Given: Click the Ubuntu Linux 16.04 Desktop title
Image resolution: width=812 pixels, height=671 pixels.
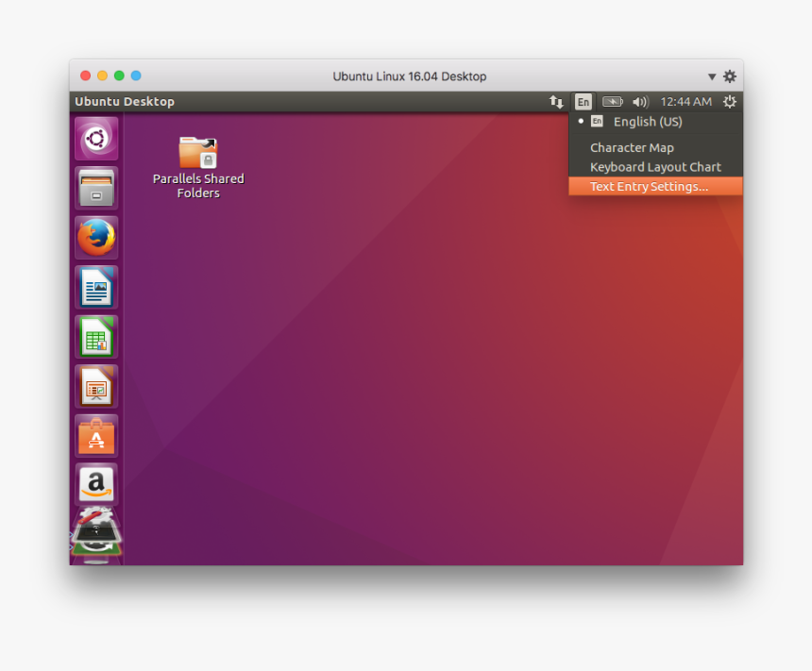Looking at the screenshot, I should pos(409,76).
